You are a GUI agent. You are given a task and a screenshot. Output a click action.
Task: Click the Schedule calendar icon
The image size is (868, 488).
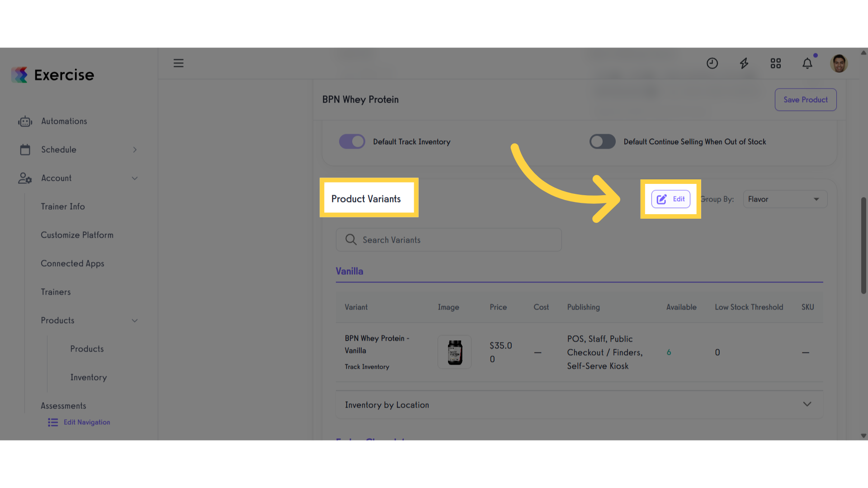[x=25, y=150]
